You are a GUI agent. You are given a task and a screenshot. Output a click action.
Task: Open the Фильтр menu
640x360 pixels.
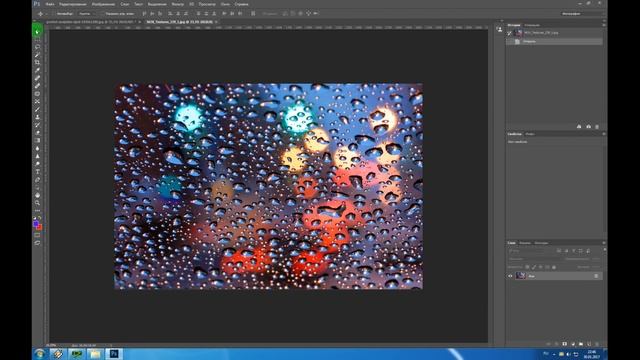click(x=177, y=4)
